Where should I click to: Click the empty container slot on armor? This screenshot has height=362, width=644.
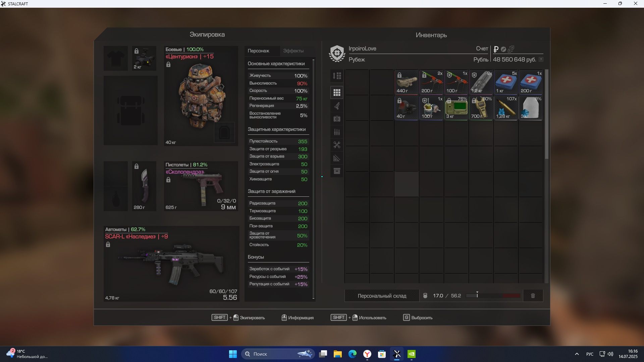[224, 132]
